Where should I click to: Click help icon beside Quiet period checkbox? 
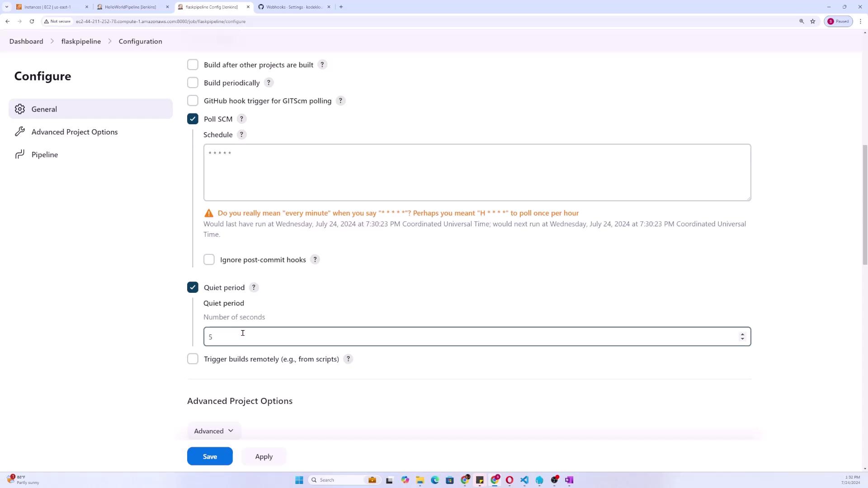(254, 287)
